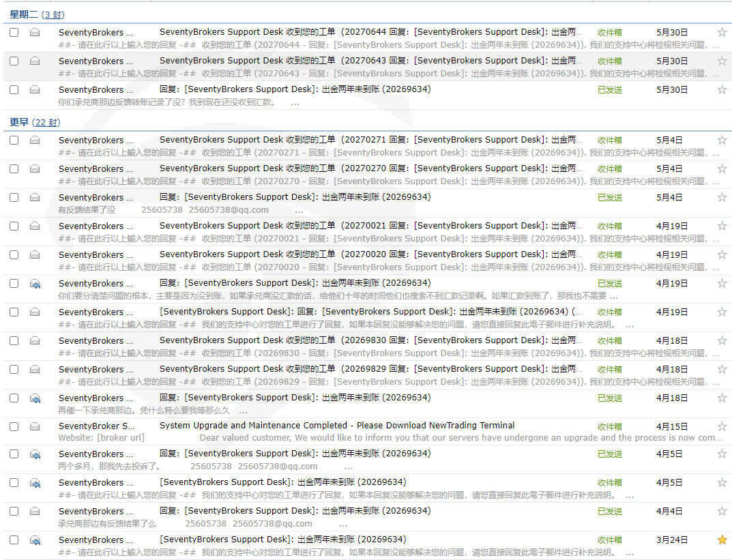Tick checkbox of 5月4日 sent reply
Image resolution: width=732 pixels, height=560 pixels.
coord(14,197)
